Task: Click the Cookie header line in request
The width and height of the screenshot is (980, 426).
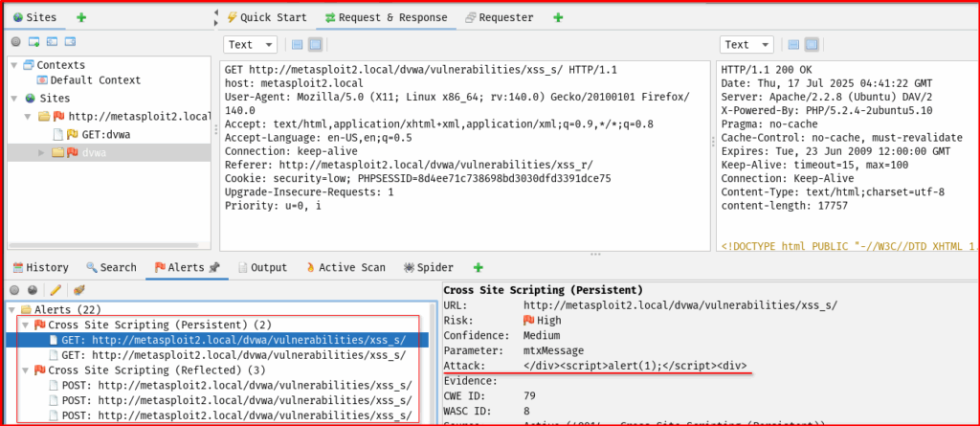Action: pyautogui.click(x=418, y=178)
